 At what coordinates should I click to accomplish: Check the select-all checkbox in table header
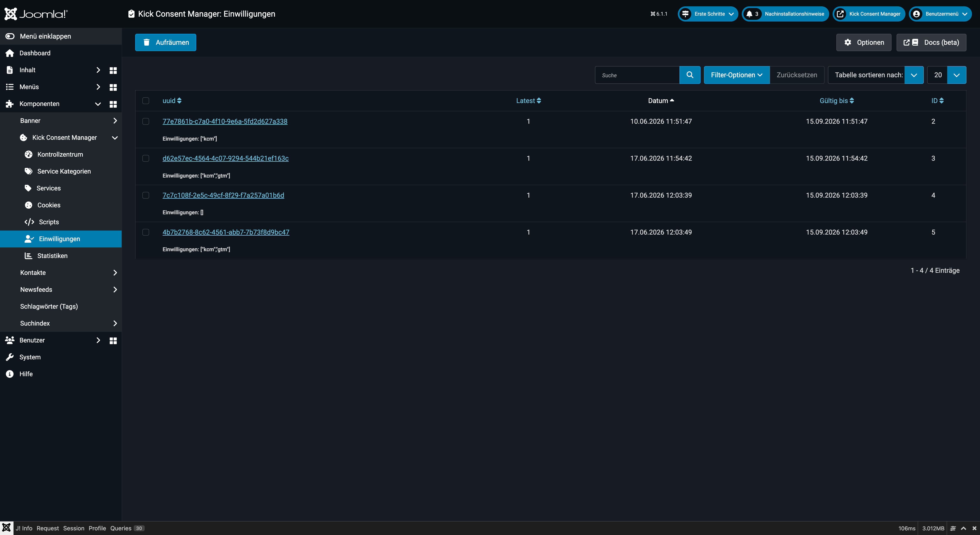click(146, 101)
